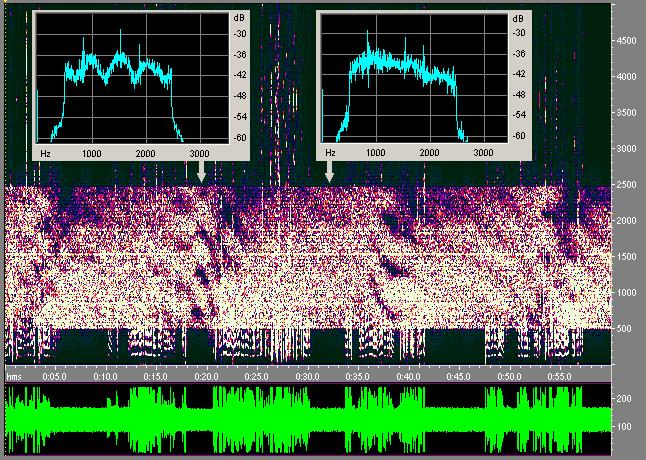The image size is (646, 460).
Task: Select the 1000 frequency axis label of the spectrogram
Action: [x=626, y=292]
